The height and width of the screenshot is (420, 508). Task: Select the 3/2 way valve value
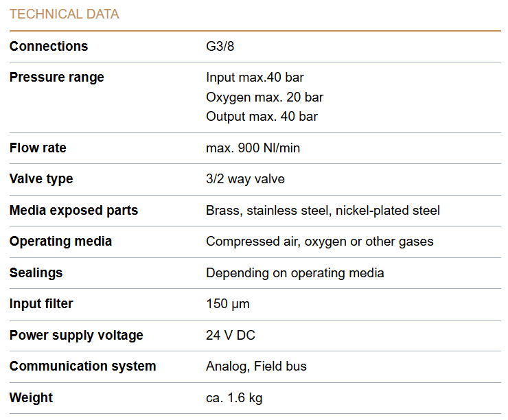coord(245,179)
